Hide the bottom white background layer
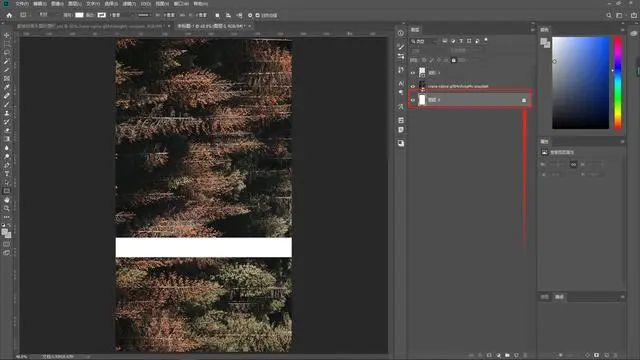Image resolution: width=640 pixels, height=360 pixels. click(413, 100)
